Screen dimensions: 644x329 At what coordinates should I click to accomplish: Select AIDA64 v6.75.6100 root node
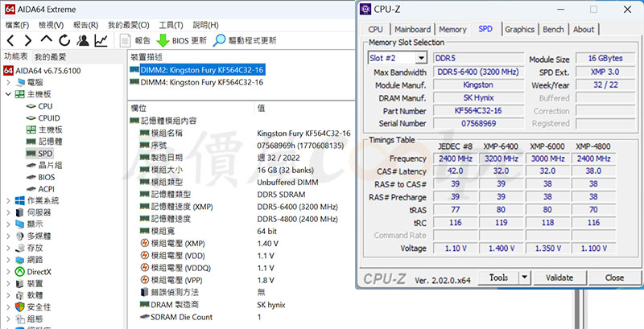pyautogui.click(x=43, y=71)
